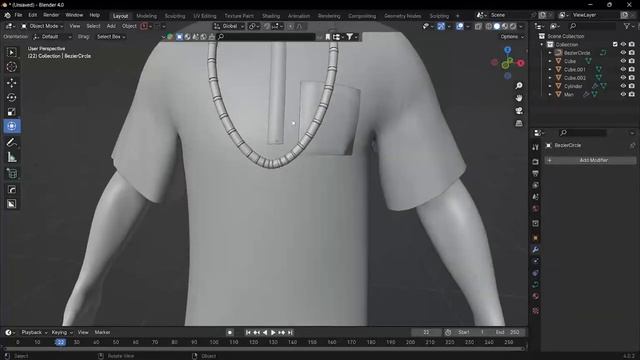The width and height of the screenshot is (640, 360).
Task: Click the current frame 22 marker
Action: coord(60,342)
